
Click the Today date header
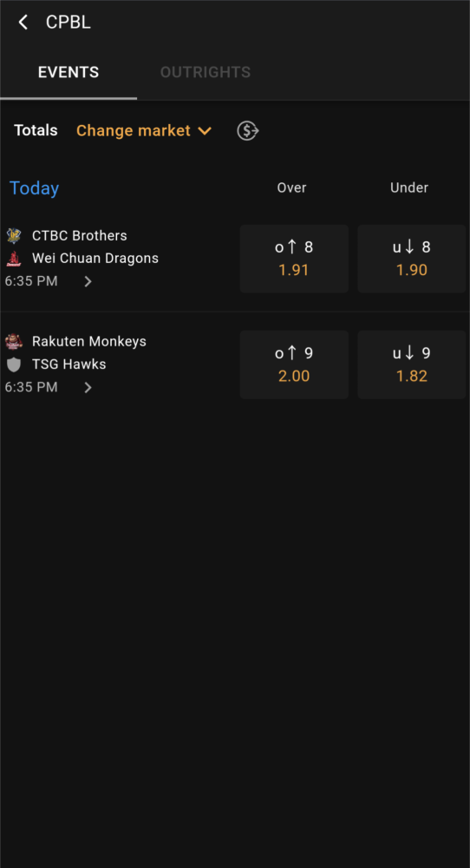pyautogui.click(x=35, y=188)
